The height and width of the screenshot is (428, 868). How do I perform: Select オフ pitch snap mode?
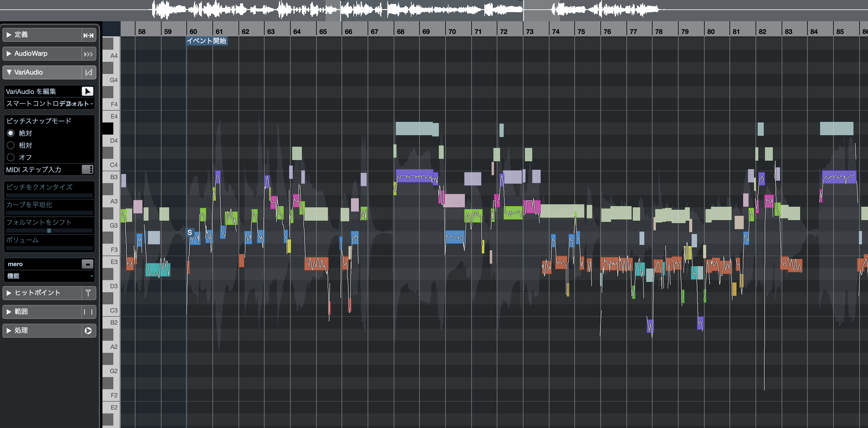pyautogui.click(x=11, y=157)
